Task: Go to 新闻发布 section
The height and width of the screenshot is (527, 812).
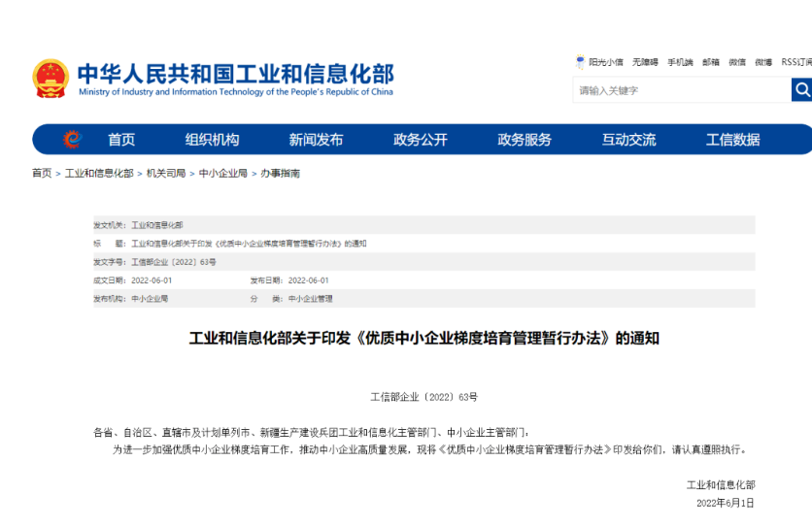Action: (x=316, y=140)
